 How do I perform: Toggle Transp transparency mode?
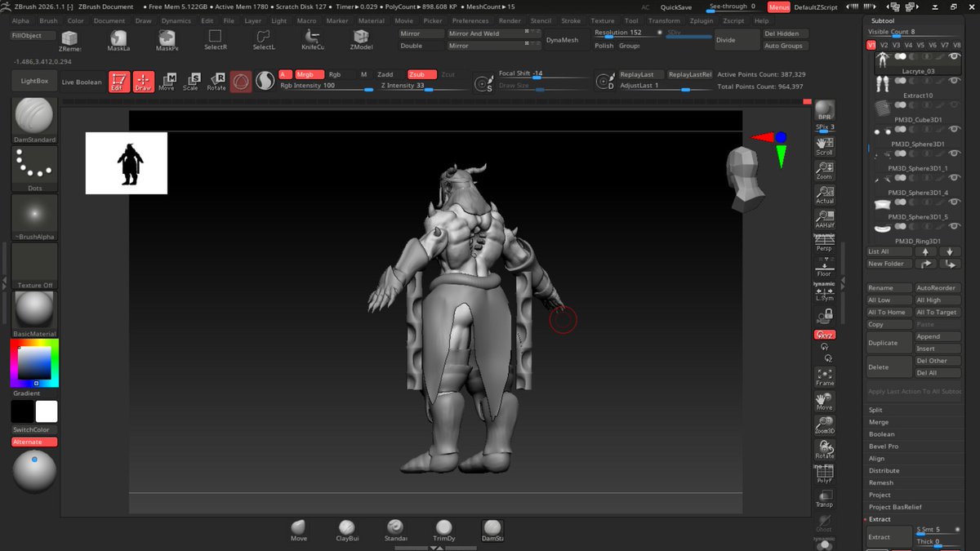tap(825, 499)
